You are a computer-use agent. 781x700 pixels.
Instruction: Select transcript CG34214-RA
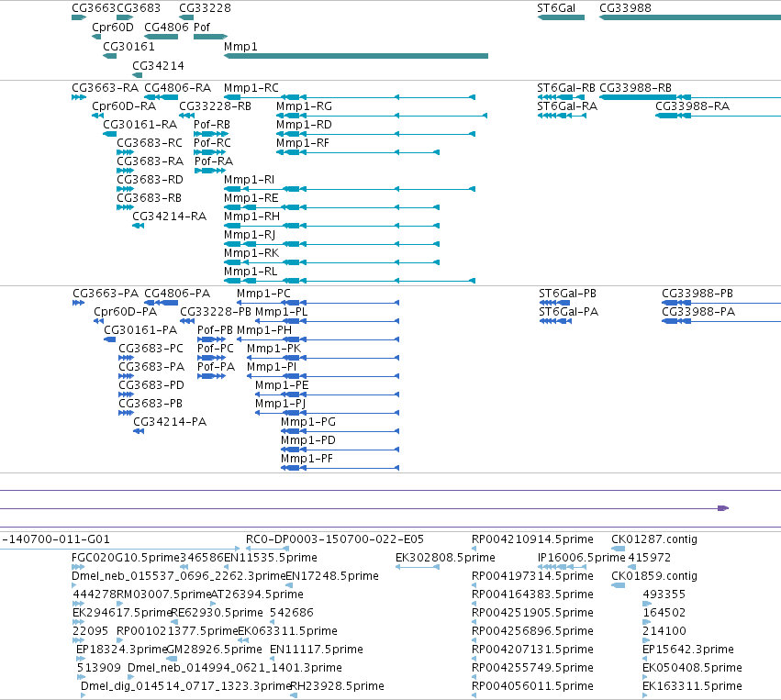tap(138, 226)
